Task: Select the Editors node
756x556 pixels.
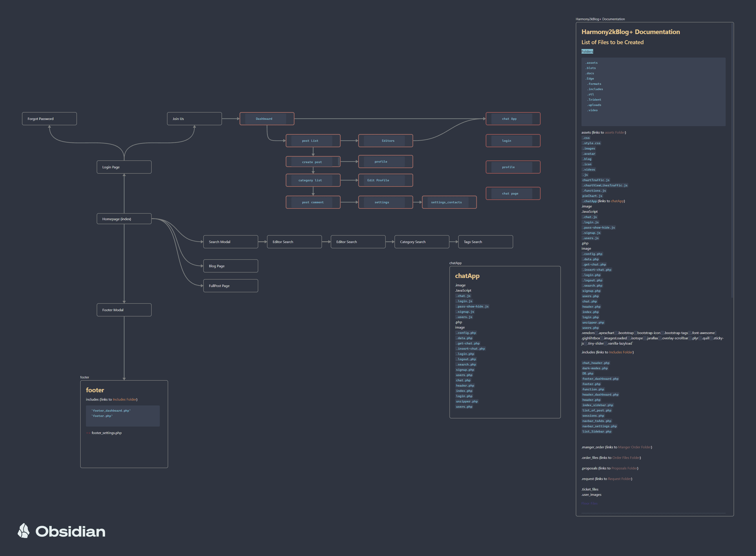Action: click(x=386, y=141)
